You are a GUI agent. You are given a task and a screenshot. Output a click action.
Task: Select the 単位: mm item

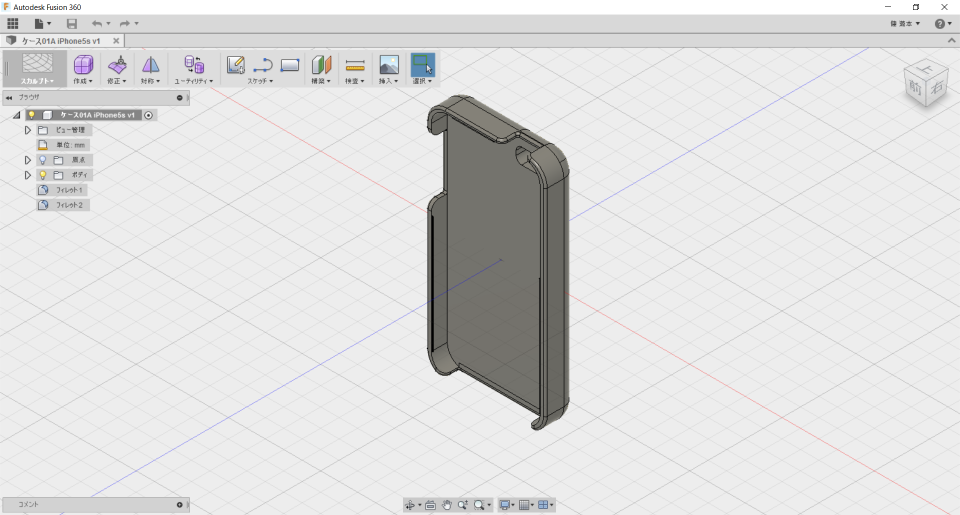tap(70, 145)
